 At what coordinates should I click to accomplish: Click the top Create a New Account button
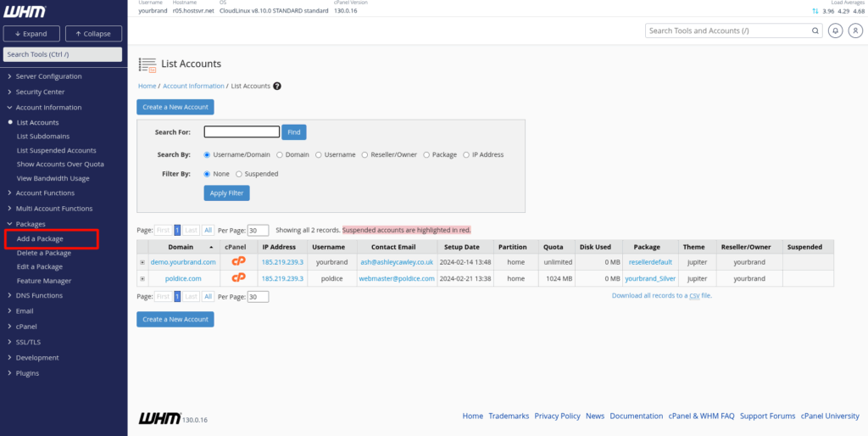175,107
